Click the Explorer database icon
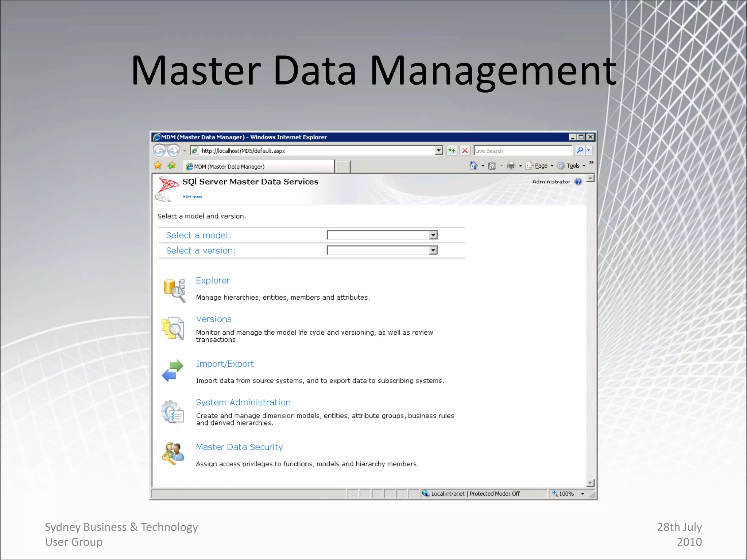 point(174,291)
